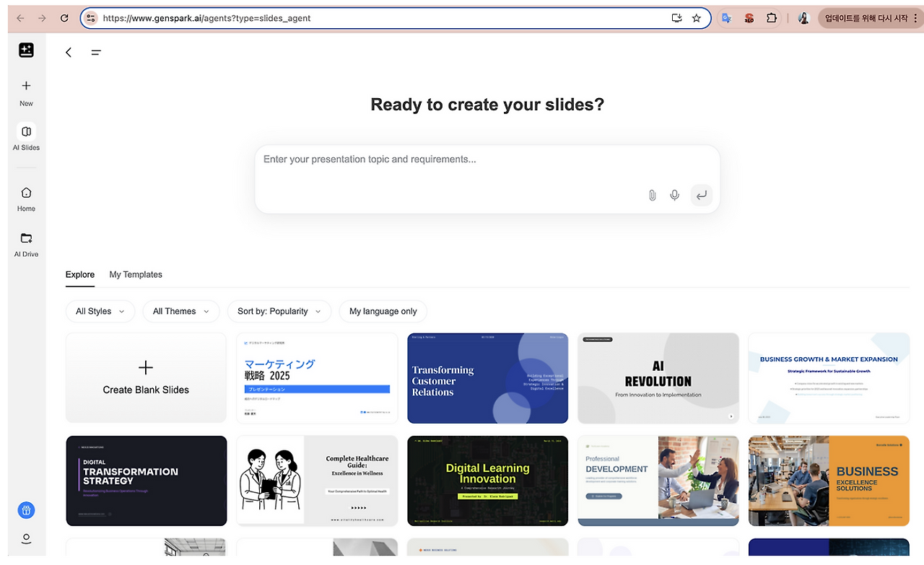Image resolution: width=924 pixels, height=565 pixels.
Task: Open the Chrome three-dot menu
Action: click(915, 18)
